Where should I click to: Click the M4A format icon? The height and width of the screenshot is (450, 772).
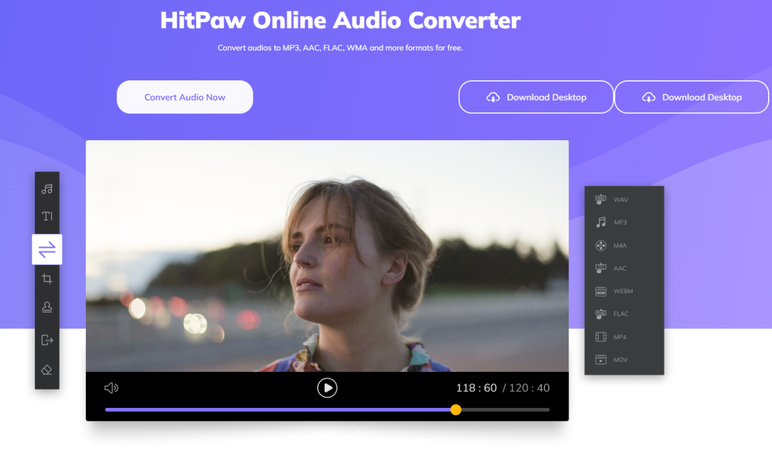coord(601,245)
